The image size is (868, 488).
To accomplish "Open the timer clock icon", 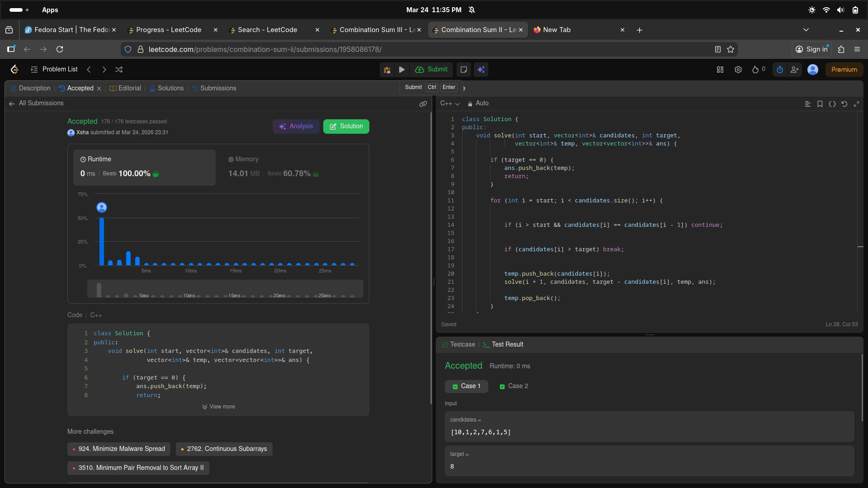I will (779, 70).
